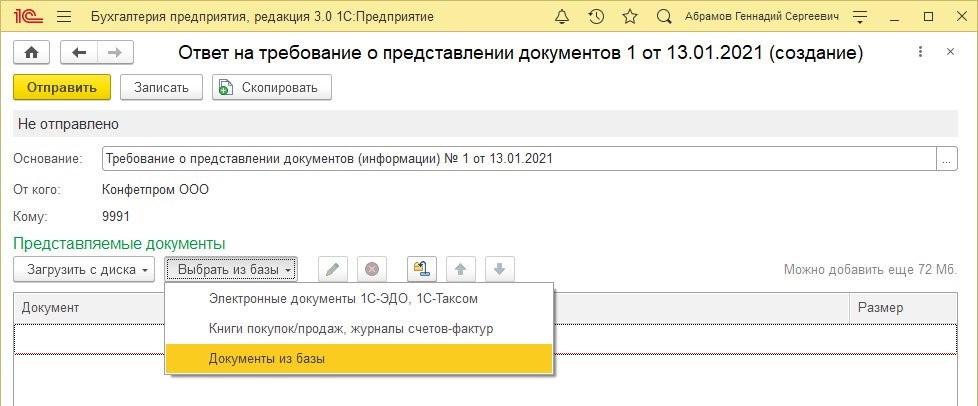The height and width of the screenshot is (406, 978).
Task: Move document up with arrow
Action: [x=460, y=269]
